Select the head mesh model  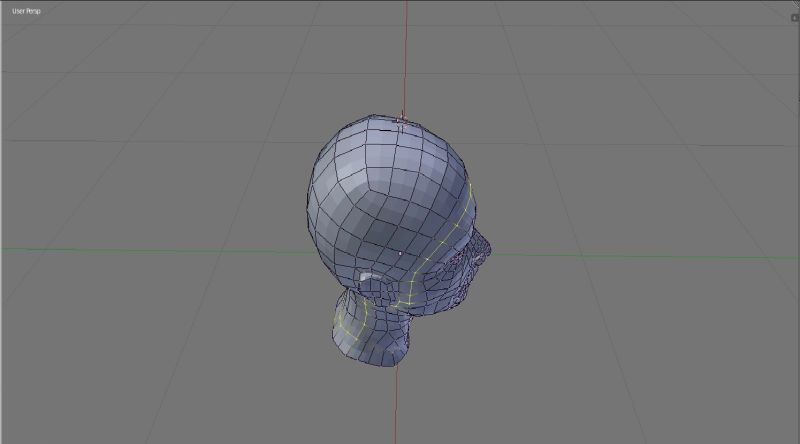tap(398, 240)
